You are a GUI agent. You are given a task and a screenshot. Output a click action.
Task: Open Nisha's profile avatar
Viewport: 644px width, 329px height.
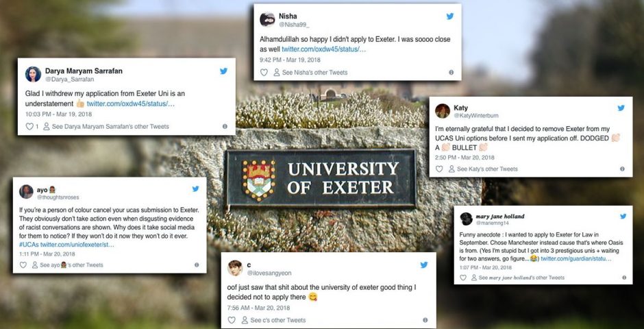pyautogui.click(x=267, y=19)
